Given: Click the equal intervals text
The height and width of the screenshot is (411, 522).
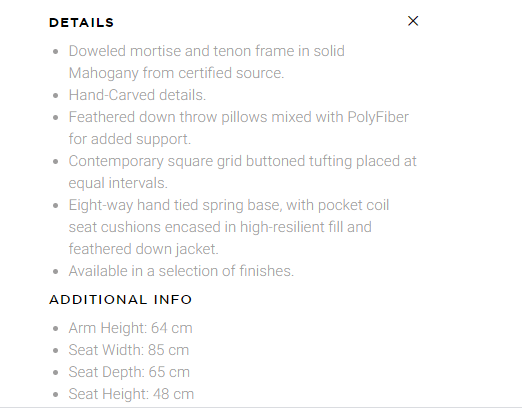Looking at the screenshot, I should pyautogui.click(x=118, y=183).
